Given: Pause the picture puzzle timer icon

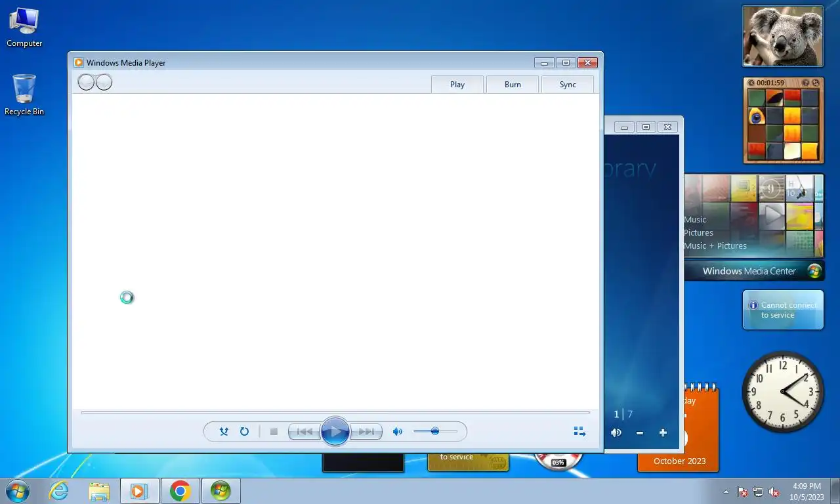Looking at the screenshot, I should 751,83.
